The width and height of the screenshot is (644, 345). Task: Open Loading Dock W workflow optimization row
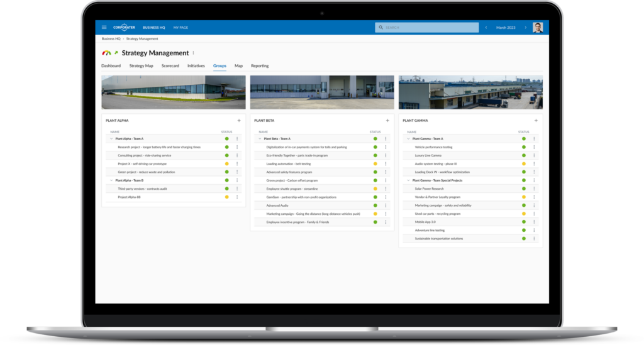[470, 172]
